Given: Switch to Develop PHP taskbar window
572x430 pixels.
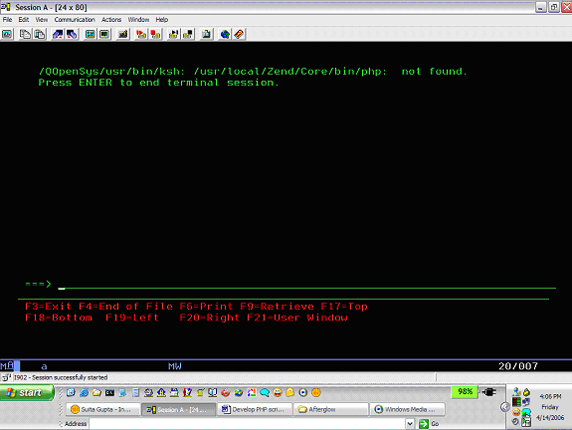Looking at the screenshot, I should point(255,409).
